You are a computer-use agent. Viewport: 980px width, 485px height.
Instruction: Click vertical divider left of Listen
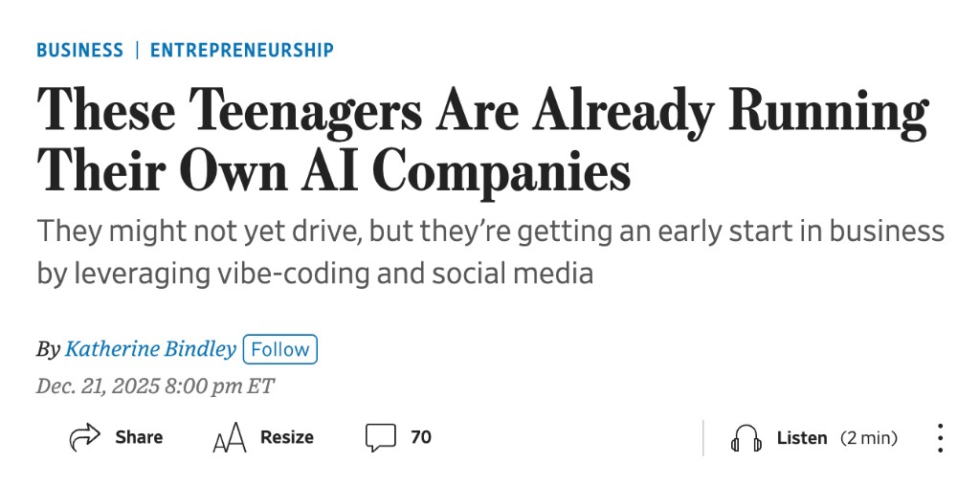coord(703,438)
